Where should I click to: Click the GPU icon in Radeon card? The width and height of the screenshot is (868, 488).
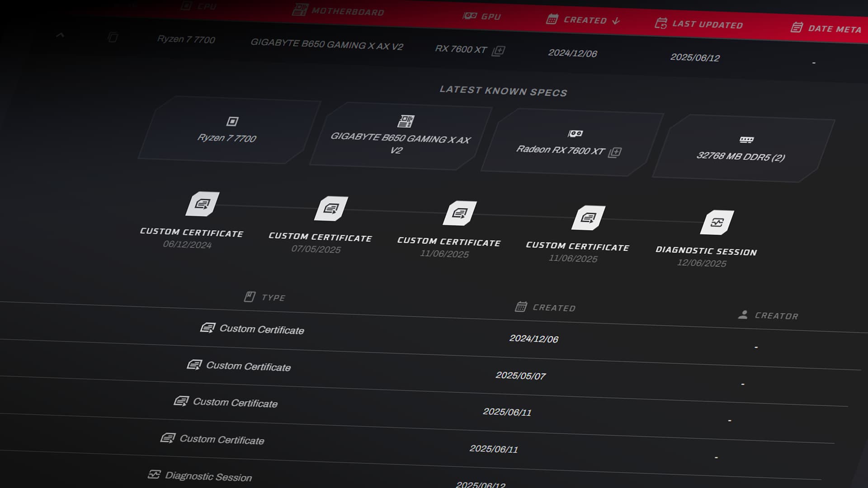click(x=575, y=133)
